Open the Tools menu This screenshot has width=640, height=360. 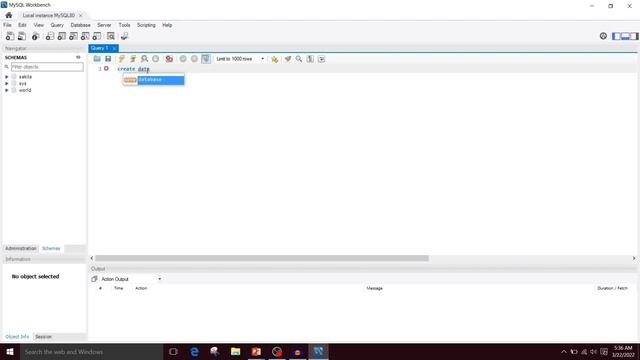click(x=124, y=25)
